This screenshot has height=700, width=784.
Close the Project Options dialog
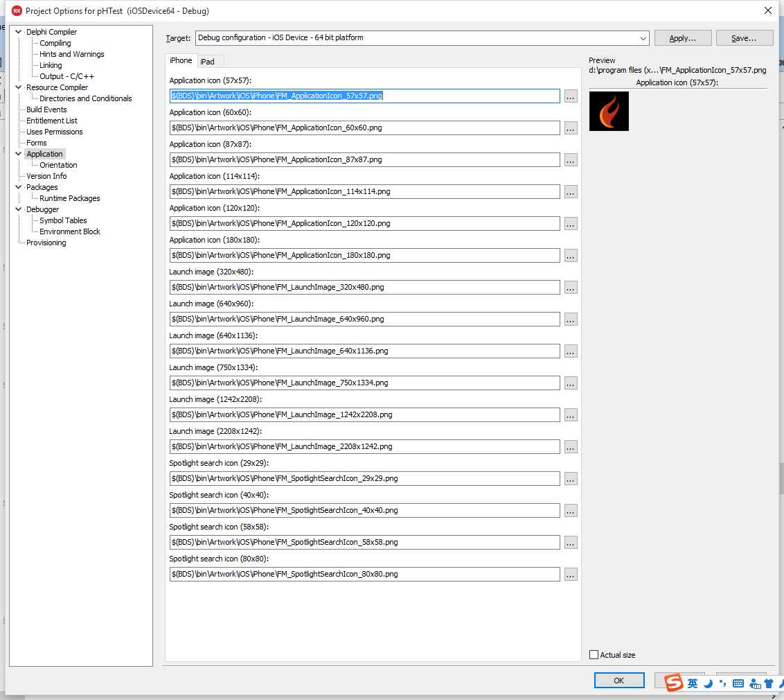tap(768, 10)
